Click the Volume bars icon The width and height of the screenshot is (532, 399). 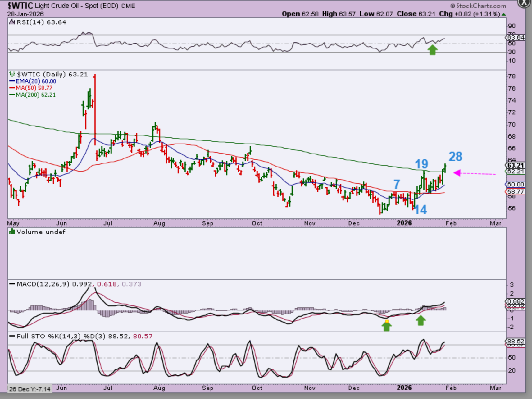click(x=12, y=232)
